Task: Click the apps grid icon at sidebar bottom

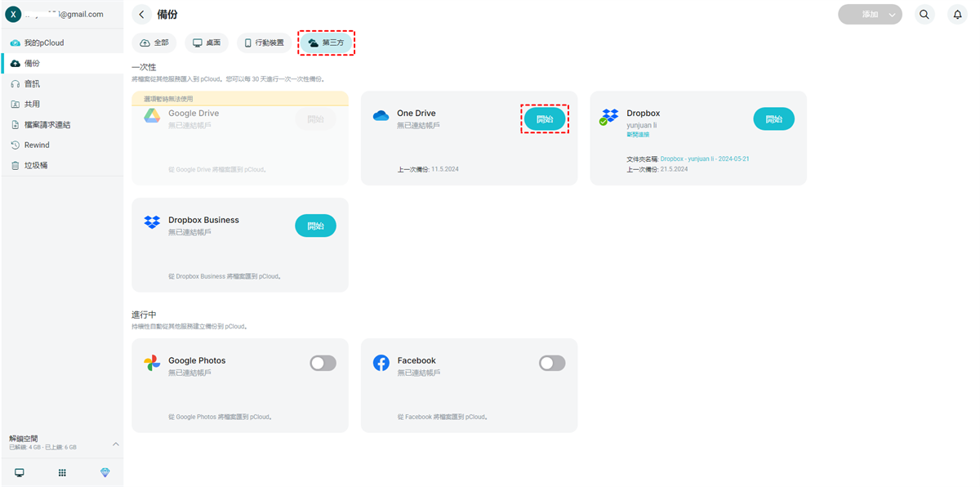Action: [62, 472]
